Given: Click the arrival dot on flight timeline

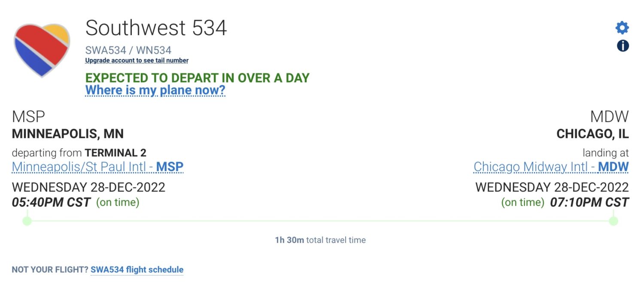Looking at the screenshot, I should [x=614, y=221].
